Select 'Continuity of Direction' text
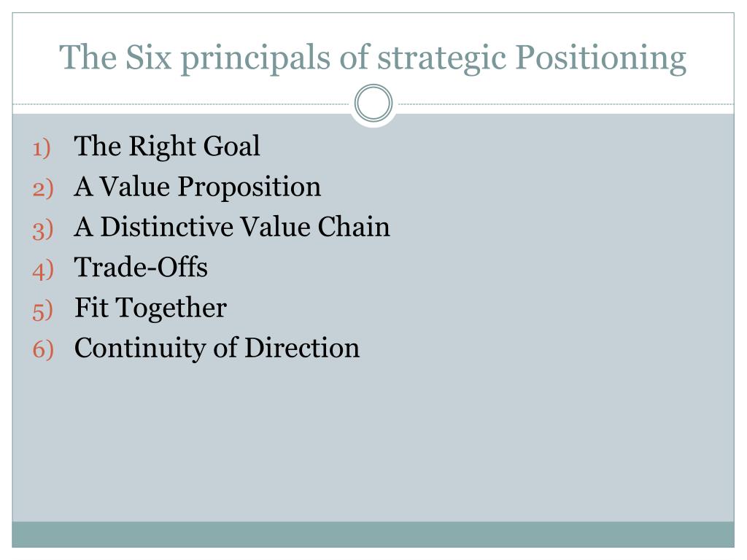 [x=217, y=348]
